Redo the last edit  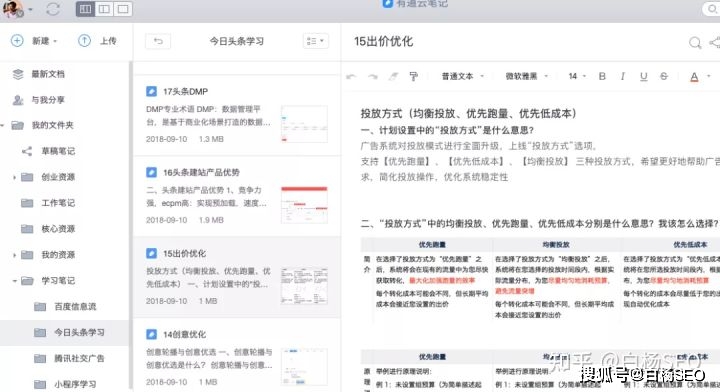coord(373,77)
